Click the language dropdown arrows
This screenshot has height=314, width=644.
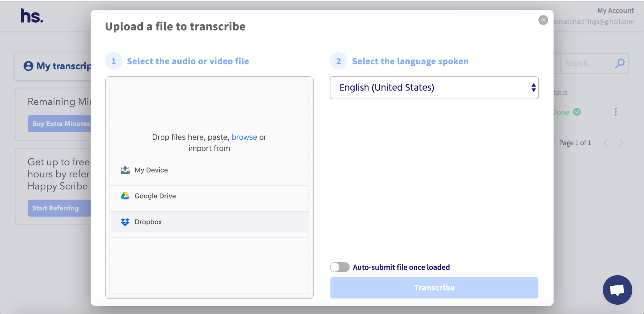[533, 88]
